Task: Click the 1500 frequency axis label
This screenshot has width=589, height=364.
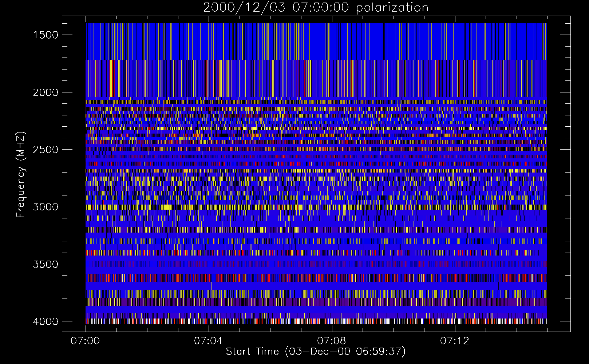Action: point(46,35)
